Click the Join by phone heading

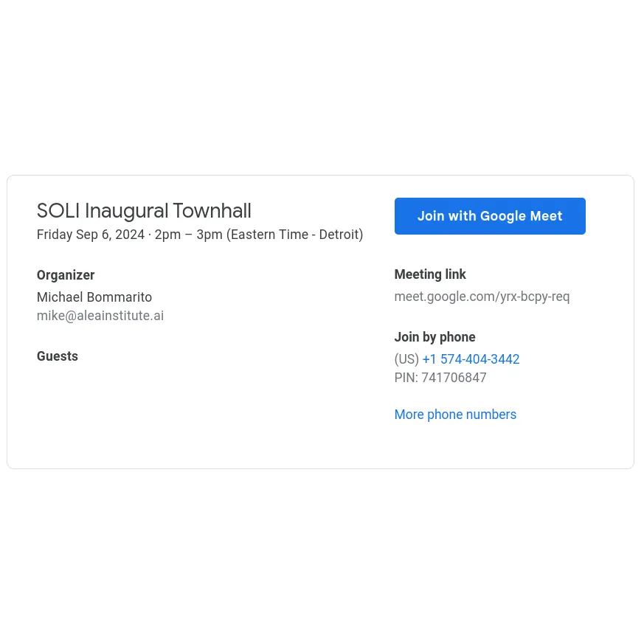(435, 337)
